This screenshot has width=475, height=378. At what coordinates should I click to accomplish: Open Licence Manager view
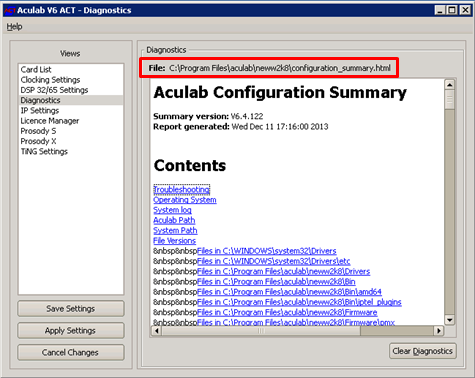[71, 121]
